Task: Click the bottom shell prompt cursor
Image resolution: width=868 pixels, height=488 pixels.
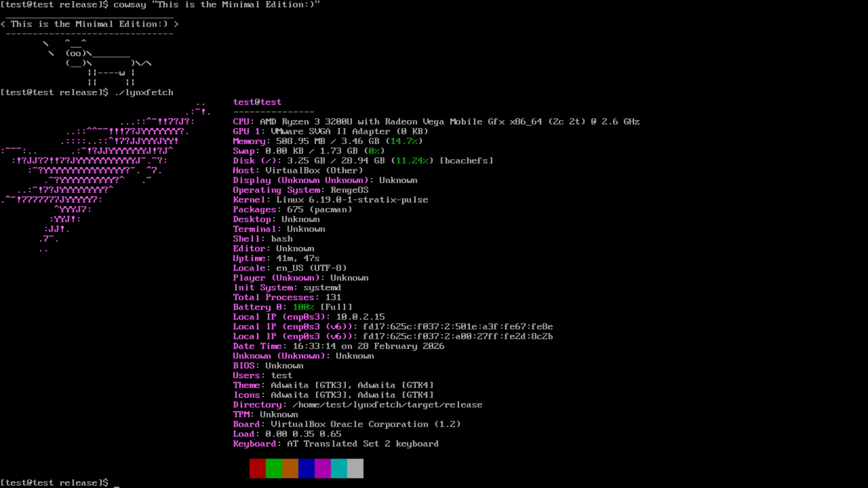Action: point(117,484)
